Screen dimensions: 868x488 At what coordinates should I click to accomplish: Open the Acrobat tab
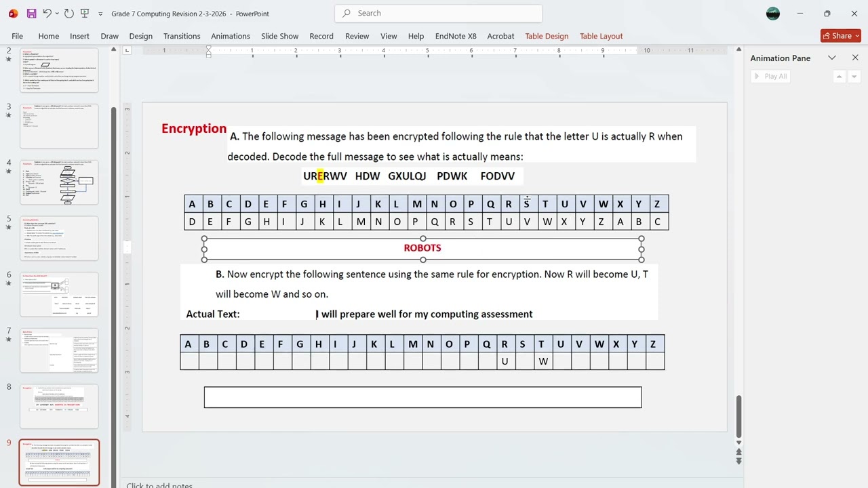[500, 36]
